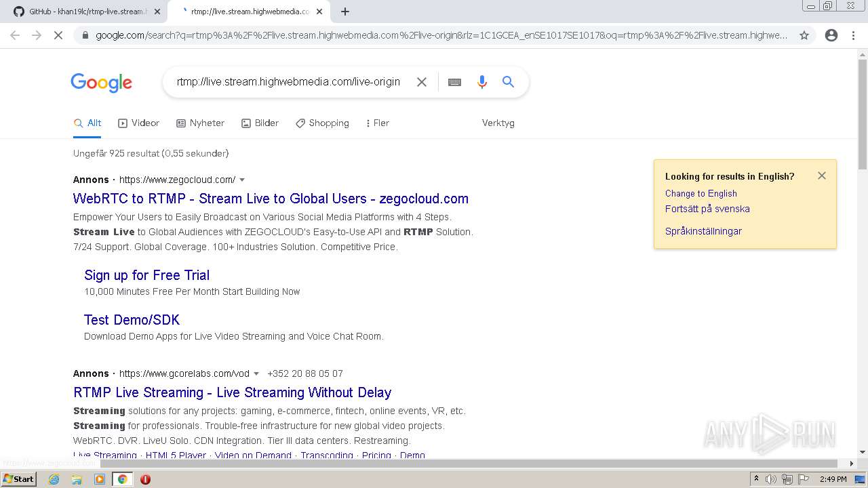868x488 pixels.
Task: Open Språkinställningar language settings
Action: point(703,231)
